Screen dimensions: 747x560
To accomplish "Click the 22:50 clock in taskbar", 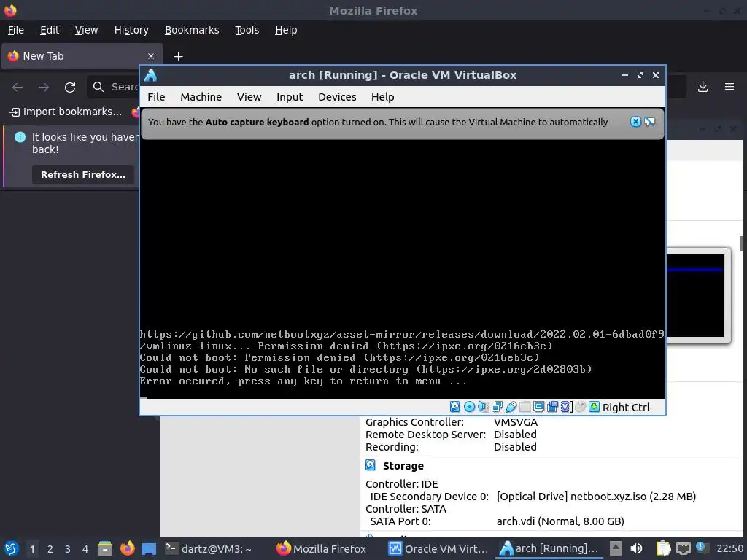I will (729, 548).
